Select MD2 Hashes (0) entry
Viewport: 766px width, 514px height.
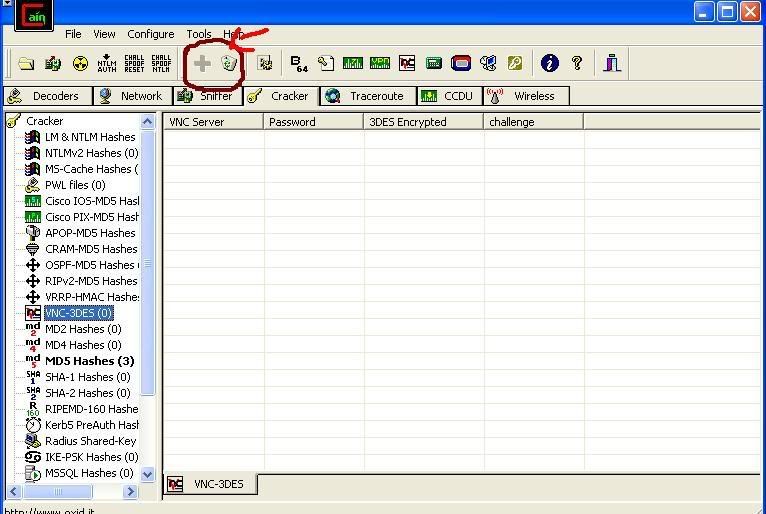tap(83, 329)
